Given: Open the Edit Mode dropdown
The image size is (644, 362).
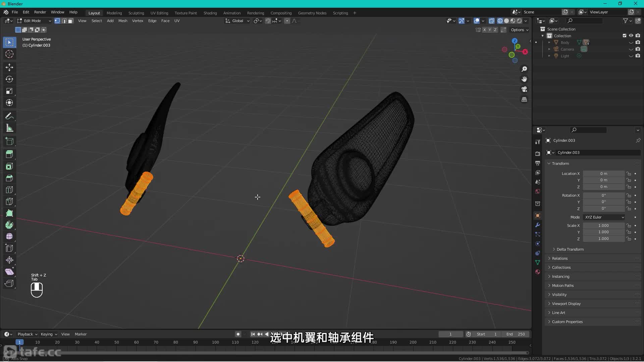Looking at the screenshot, I should tap(34, 21).
